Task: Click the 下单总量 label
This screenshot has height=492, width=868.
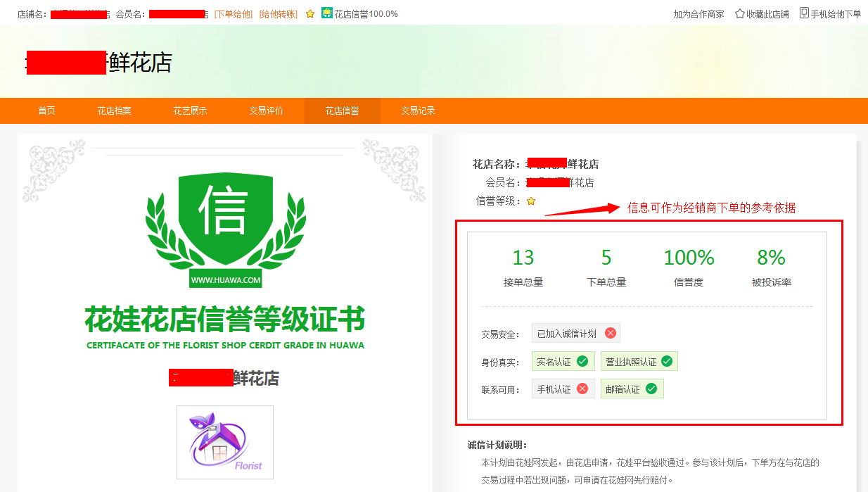Action: click(606, 282)
